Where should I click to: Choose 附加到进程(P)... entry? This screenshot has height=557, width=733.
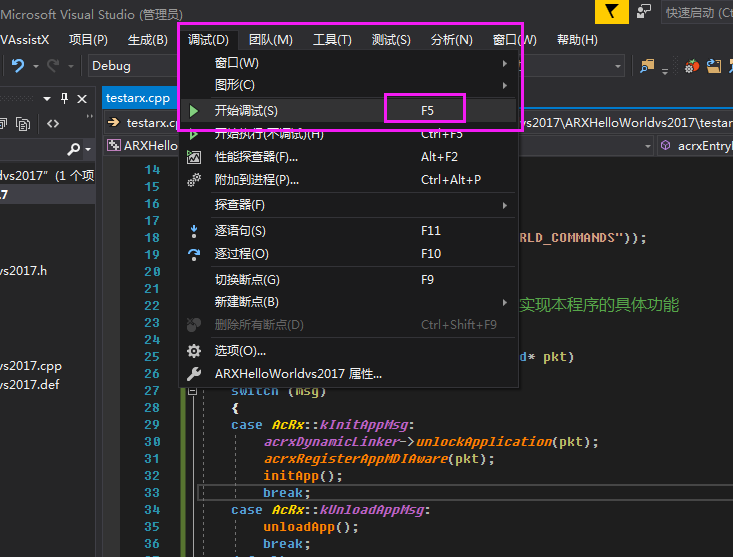tap(349, 180)
